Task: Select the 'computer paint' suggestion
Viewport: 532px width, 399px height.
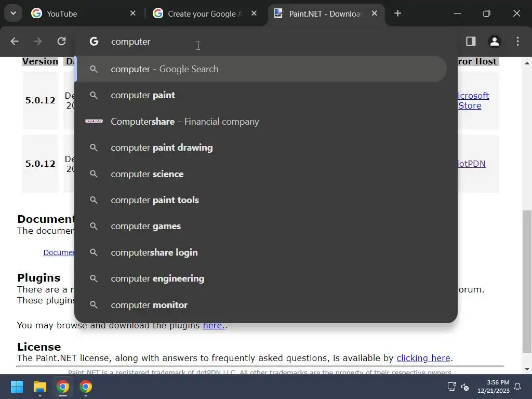Action: point(262,96)
